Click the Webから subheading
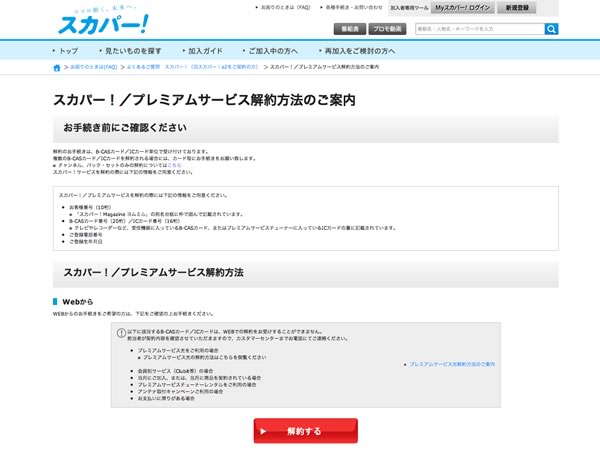The height and width of the screenshot is (450, 600). point(77,302)
